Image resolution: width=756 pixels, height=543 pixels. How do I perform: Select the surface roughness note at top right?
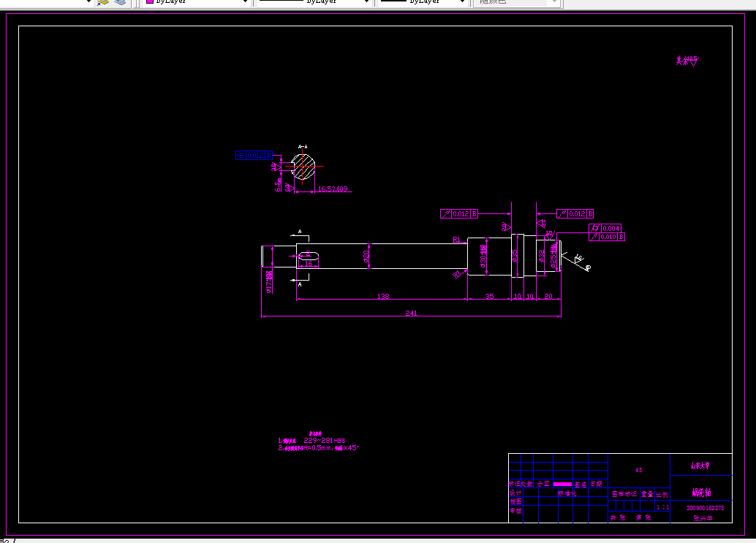[x=687, y=61]
